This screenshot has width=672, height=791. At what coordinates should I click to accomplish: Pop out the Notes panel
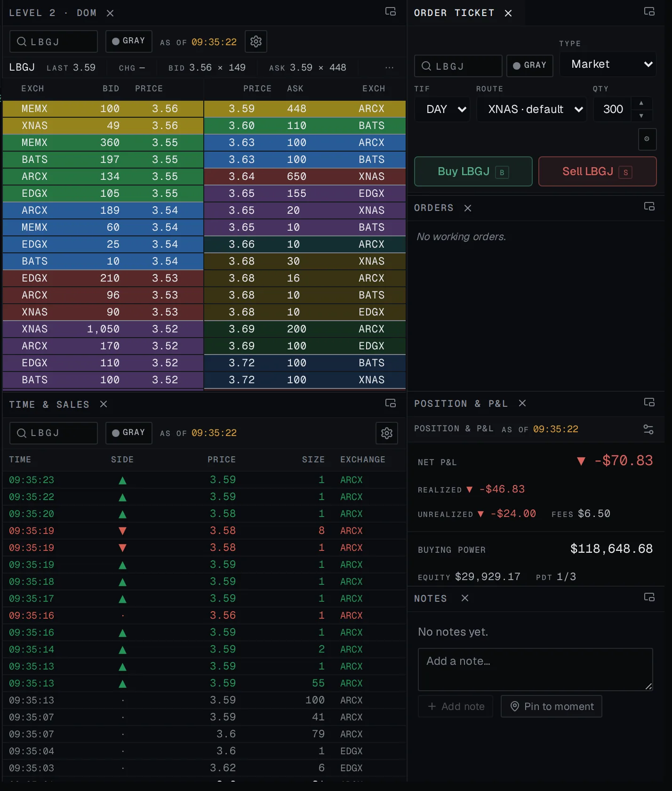point(649,597)
